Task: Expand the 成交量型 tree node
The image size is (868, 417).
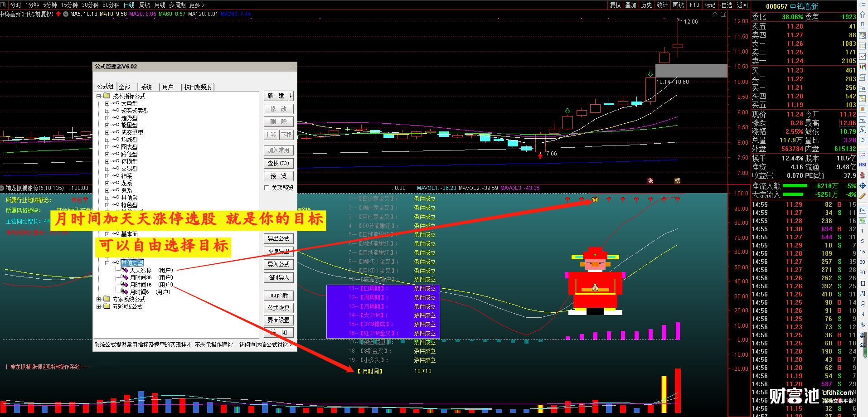Action: pos(107,132)
